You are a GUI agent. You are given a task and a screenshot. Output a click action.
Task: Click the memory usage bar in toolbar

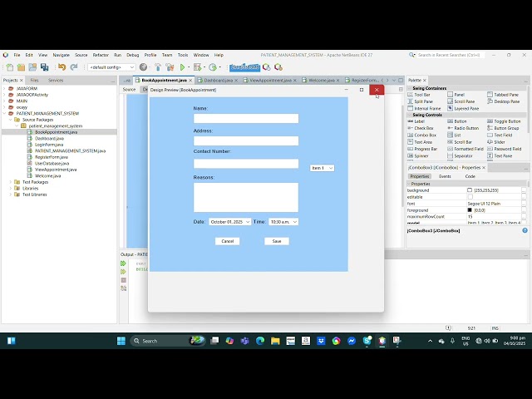coord(244,67)
